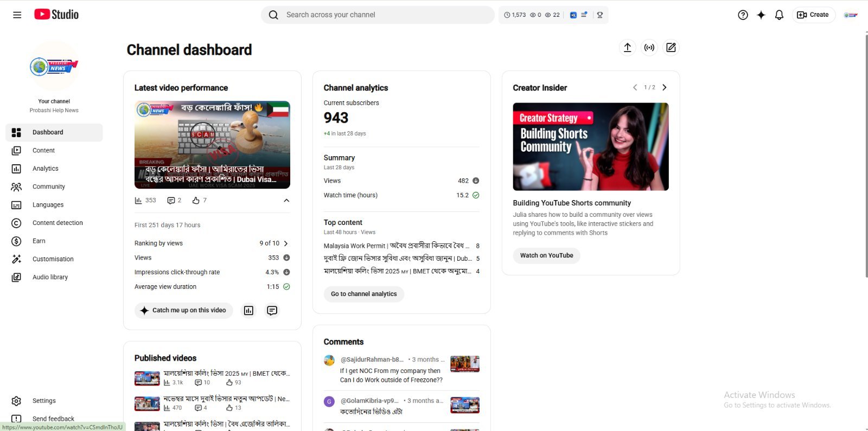Click the 943 current subscribers count
The height and width of the screenshot is (431, 868).
click(336, 118)
